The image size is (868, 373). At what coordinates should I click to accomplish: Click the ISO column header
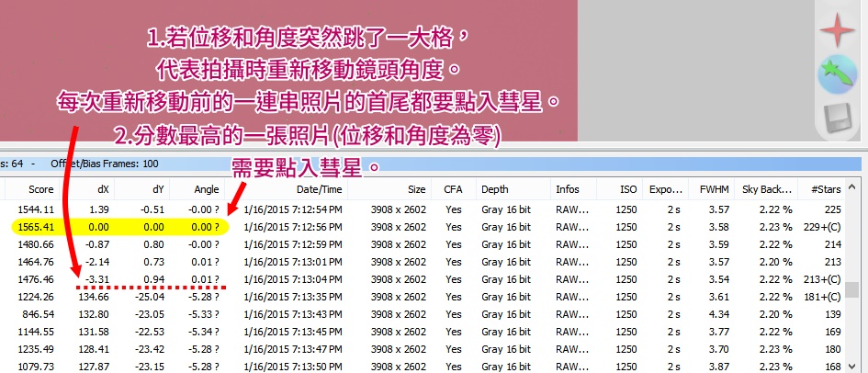[x=627, y=189]
